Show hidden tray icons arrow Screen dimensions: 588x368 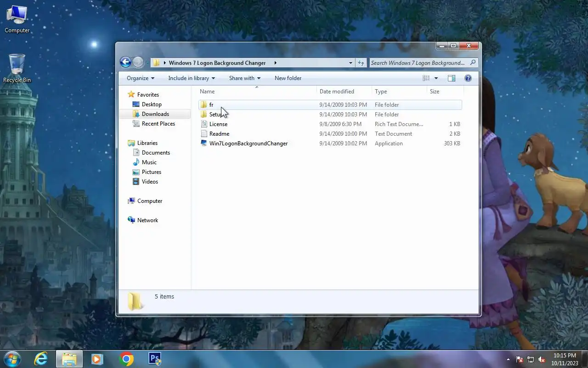[x=508, y=359]
